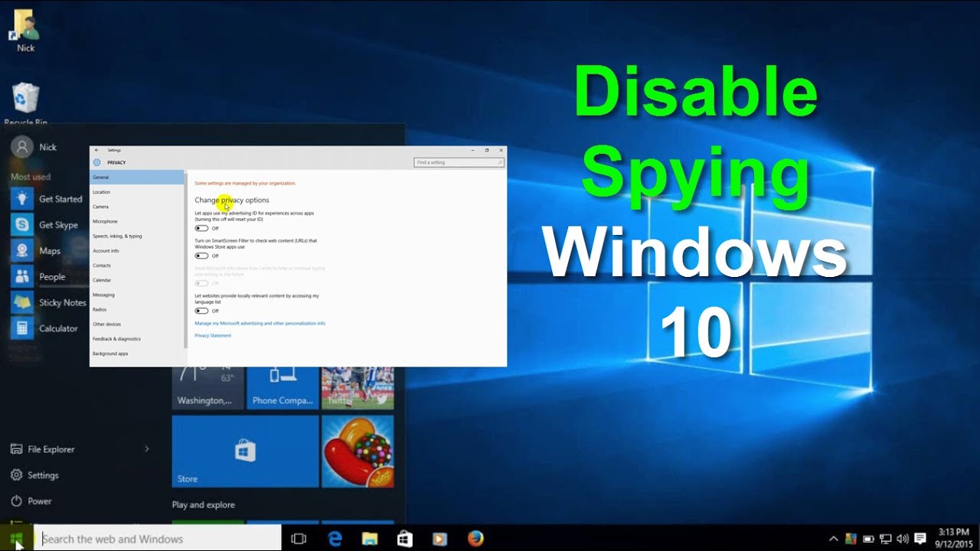Select Other devices privacy category
Image resolution: width=980 pixels, height=551 pixels.
136,324
